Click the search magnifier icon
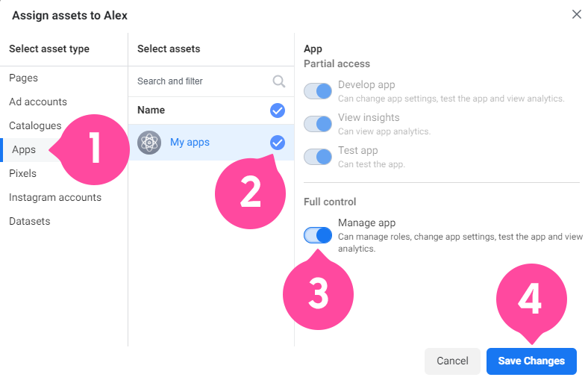 pyautogui.click(x=278, y=81)
